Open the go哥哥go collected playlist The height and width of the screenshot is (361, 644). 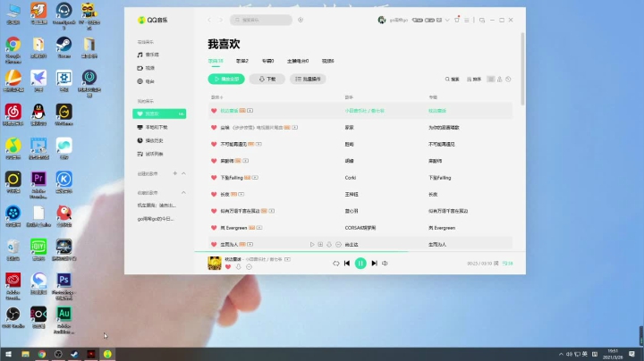[x=156, y=219]
